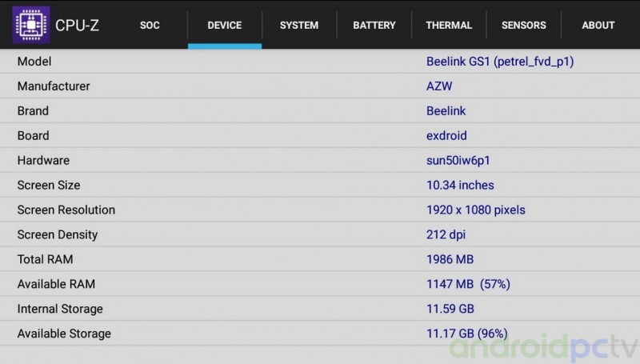Open the THERMAL tab

[449, 26]
